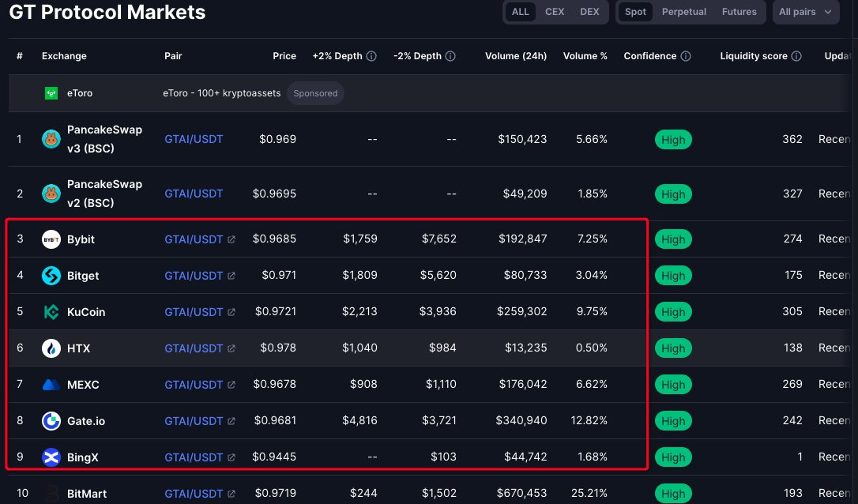858x504 pixels.
Task: Sort by Volume % column header
Action: click(585, 56)
